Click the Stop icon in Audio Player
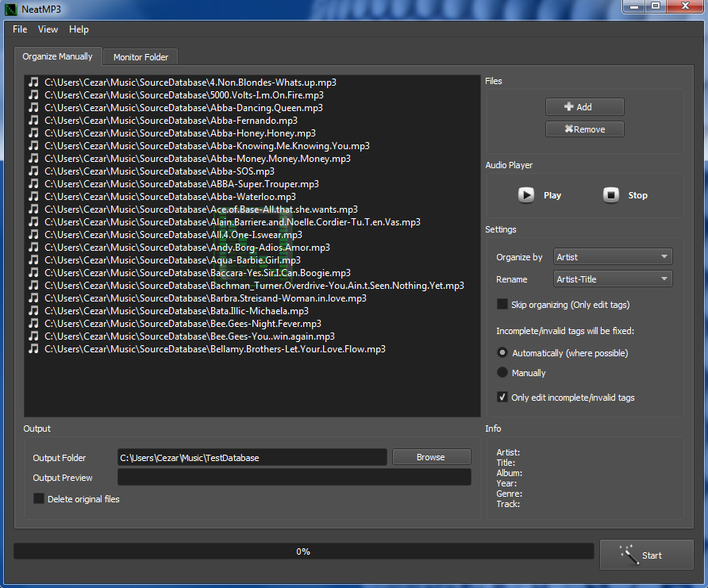The width and height of the screenshot is (708, 588). [610, 195]
